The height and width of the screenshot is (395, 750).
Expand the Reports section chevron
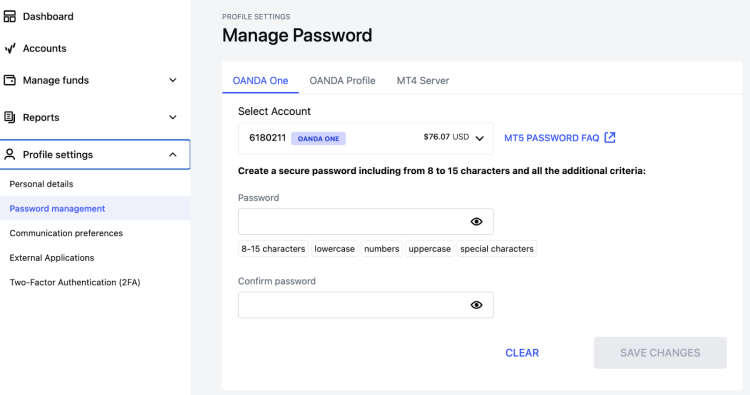click(x=173, y=117)
